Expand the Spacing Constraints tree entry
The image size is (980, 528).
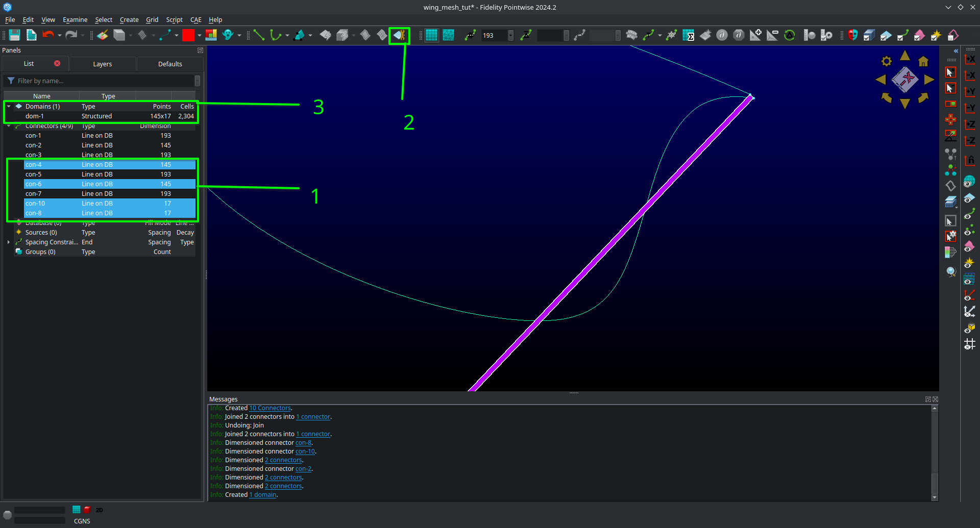tap(9, 242)
